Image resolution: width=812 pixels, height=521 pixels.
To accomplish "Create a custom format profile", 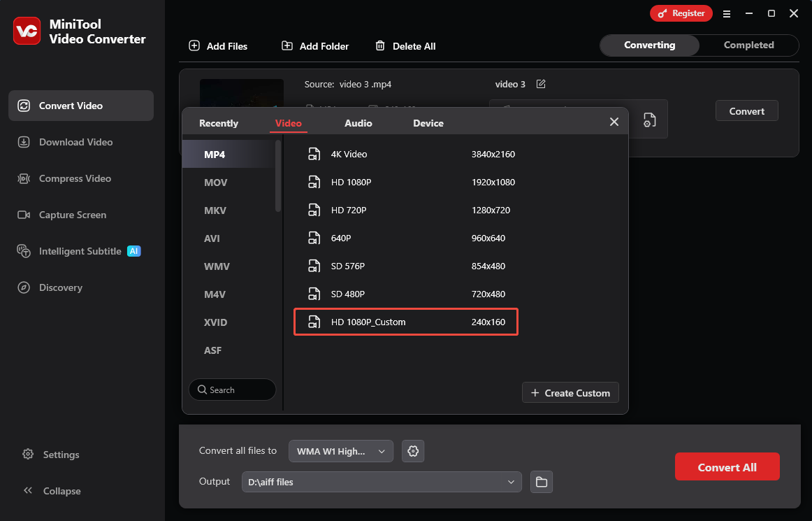I will (x=570, y=392).
